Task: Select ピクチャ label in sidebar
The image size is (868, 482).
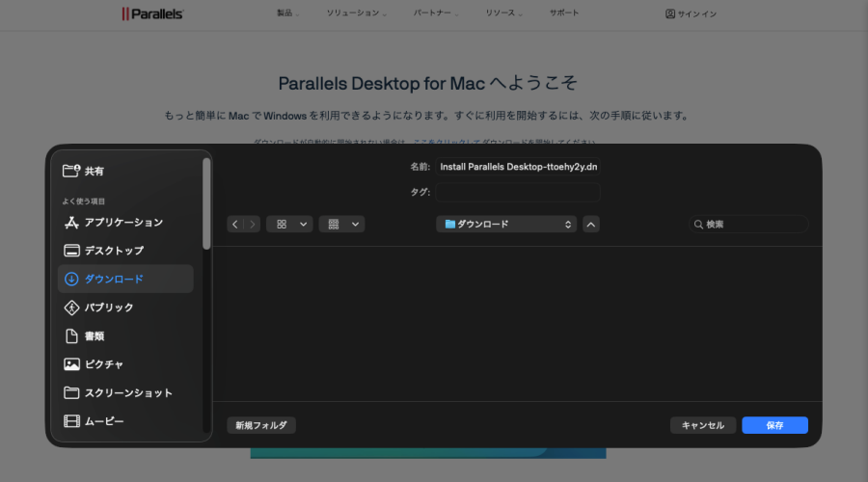Action: (x=104, y=364)
